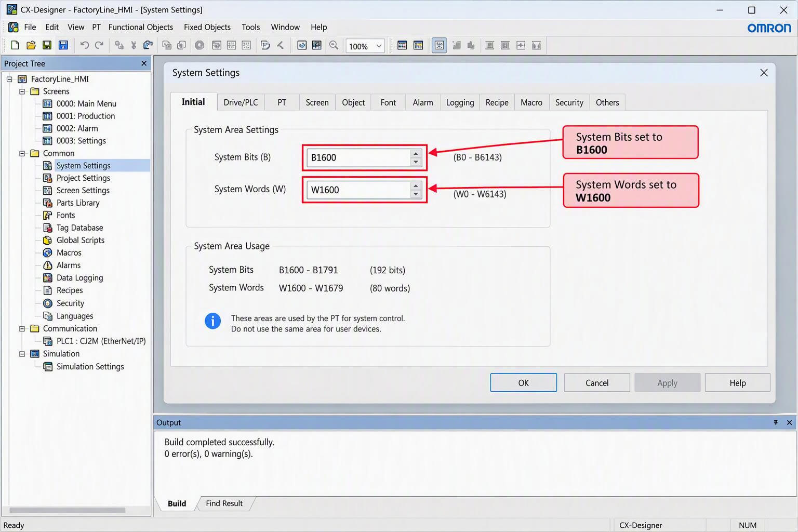The height and width of the screenshot is (532, 798).
Task: Close the System Settings dialog
Action: pos(764,73)
